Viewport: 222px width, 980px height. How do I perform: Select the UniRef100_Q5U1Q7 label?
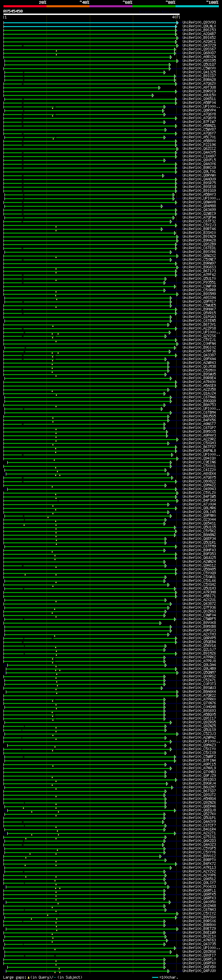click(199, 64)
